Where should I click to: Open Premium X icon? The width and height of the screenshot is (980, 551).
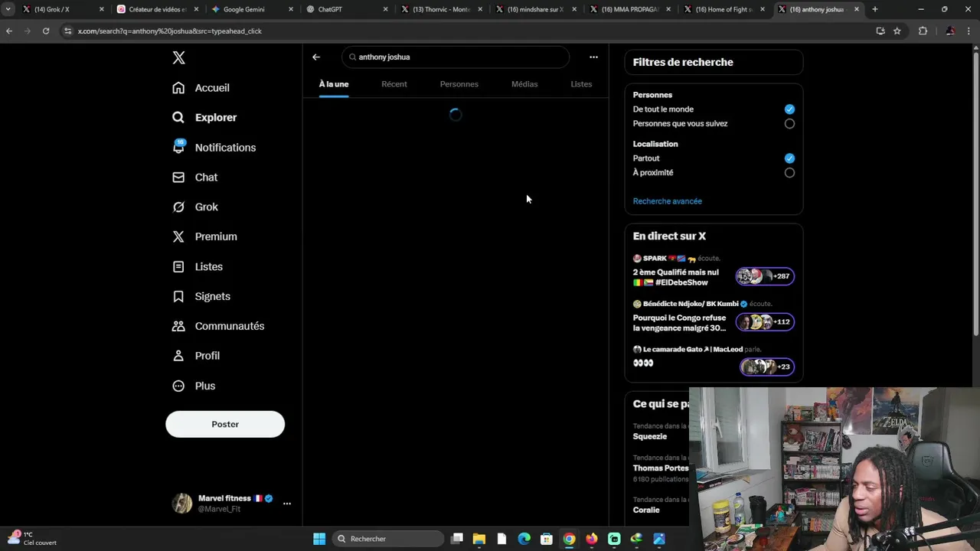[x=178, y=237]
